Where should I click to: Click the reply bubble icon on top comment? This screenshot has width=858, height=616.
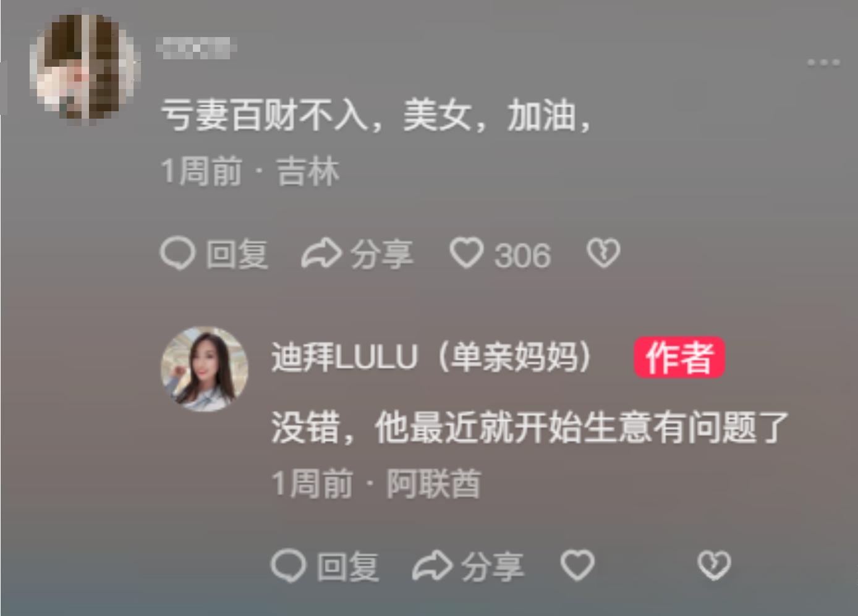(x=178, y=254)
